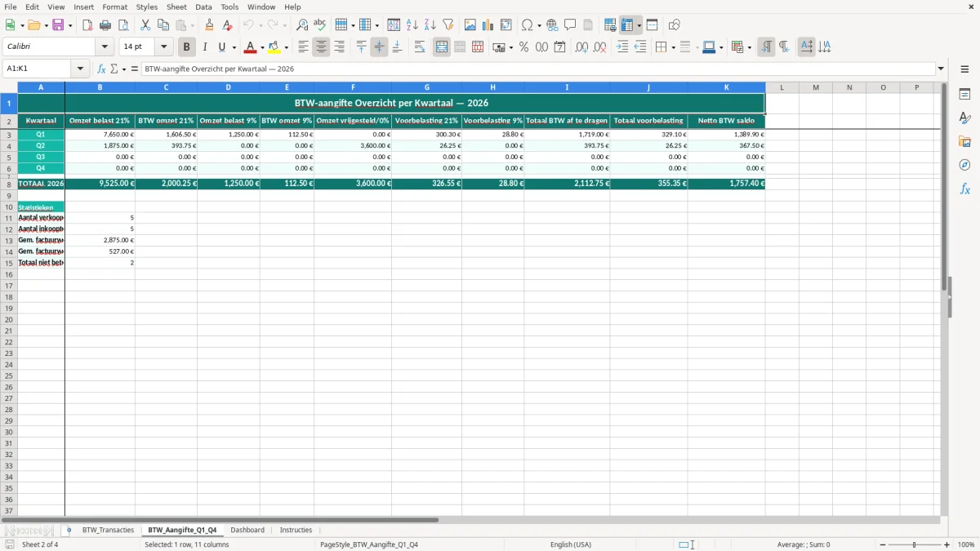Toggle Center Horizontally alignment
Screen dimensions: 980x551
(x=321, y=47)
